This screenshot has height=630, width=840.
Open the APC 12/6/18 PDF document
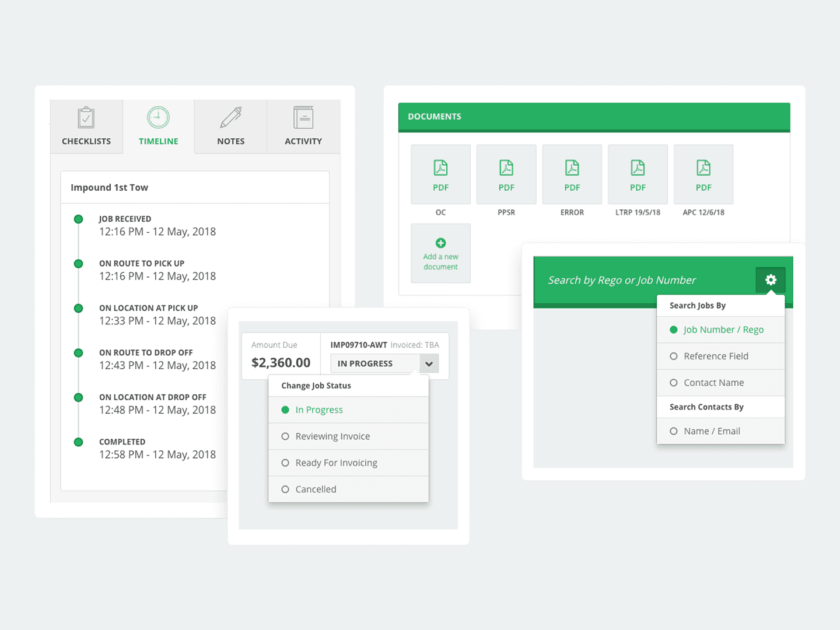pos(703,174)
